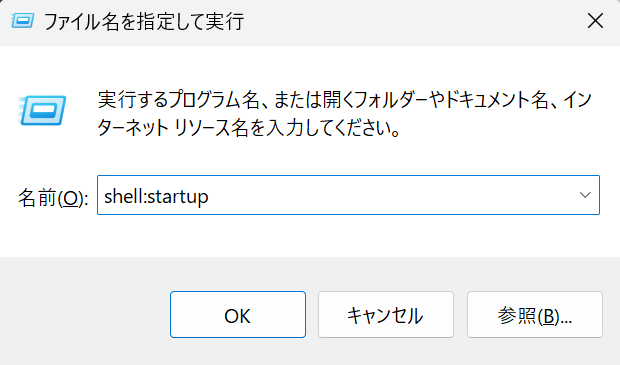
Task: Click the キャンセル button
Action: coord(386,315)
